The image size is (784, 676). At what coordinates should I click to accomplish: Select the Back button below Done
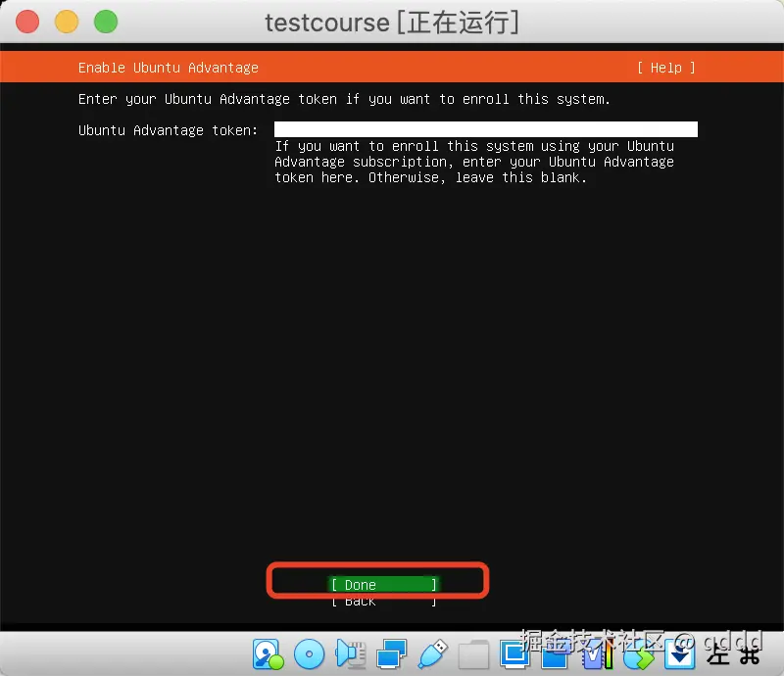(x=383, y=601)
